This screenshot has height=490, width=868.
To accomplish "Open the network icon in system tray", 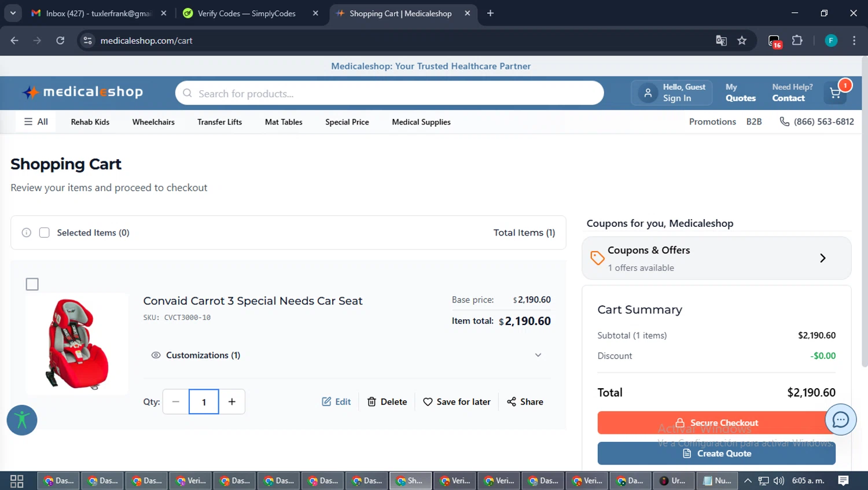I will click(763, 481).
